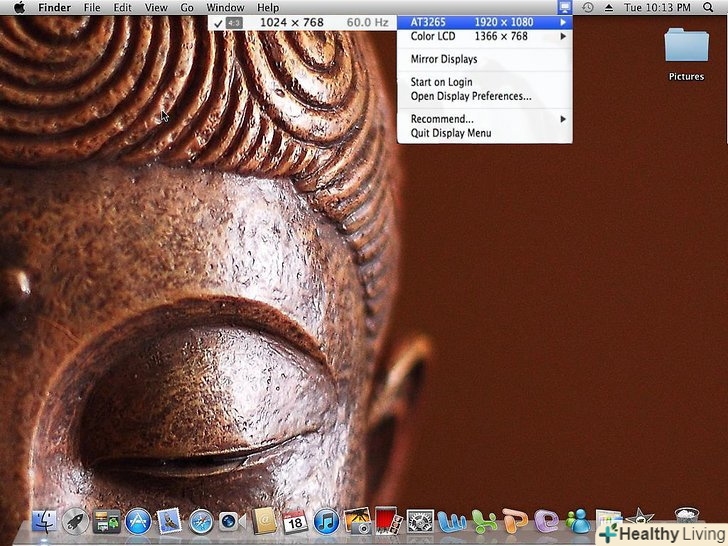This screenshot has height=546, width=728.
Task: Open Spotlight search magnifier
Action: tap(708, 7)
